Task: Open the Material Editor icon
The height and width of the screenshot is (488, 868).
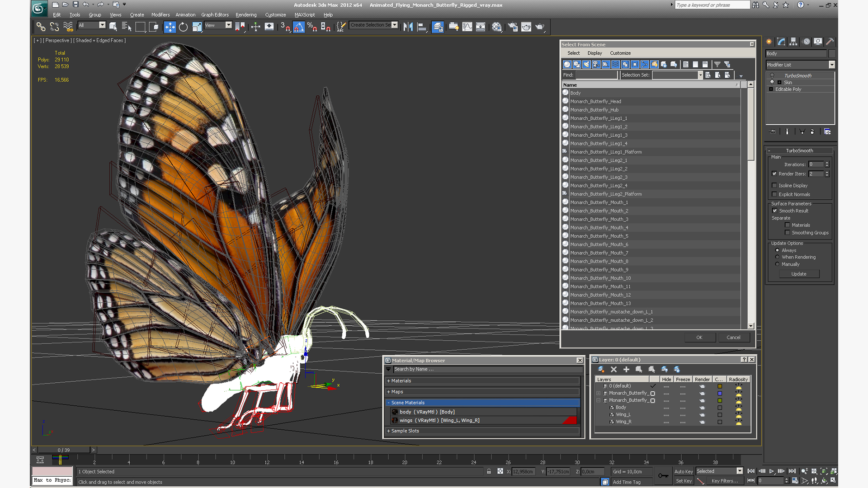Action: [x=497, y=27]
